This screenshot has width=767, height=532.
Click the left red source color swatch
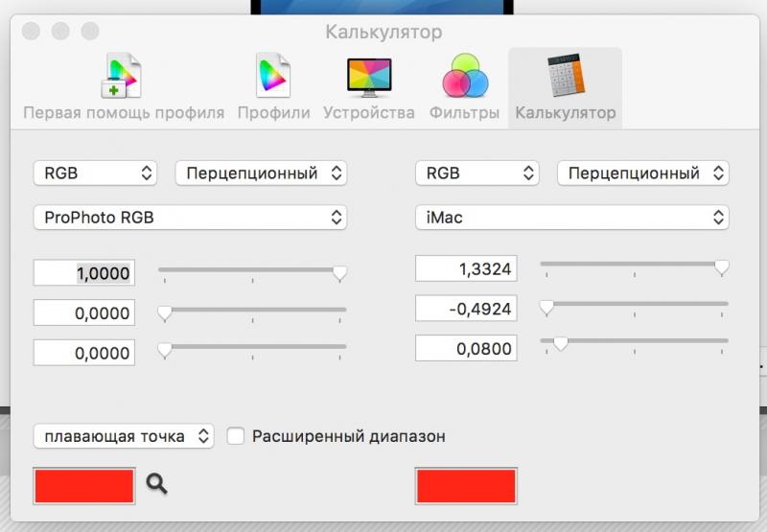click(84, 486)
